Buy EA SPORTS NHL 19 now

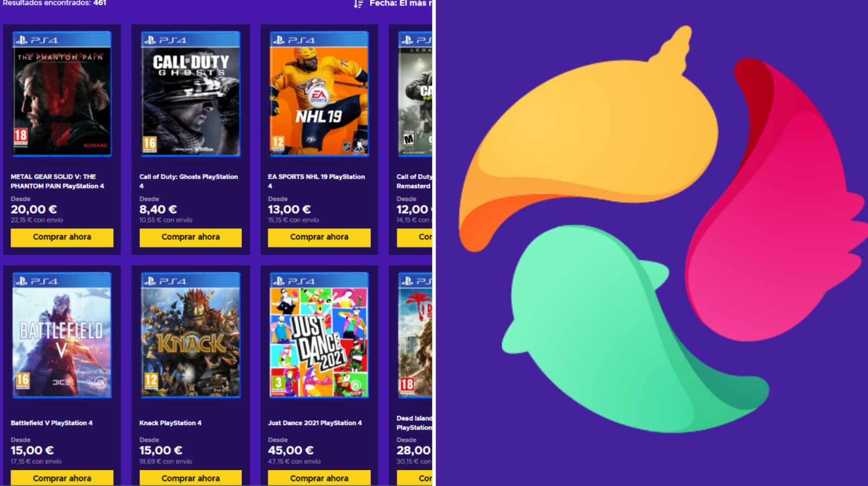[319, 237]
